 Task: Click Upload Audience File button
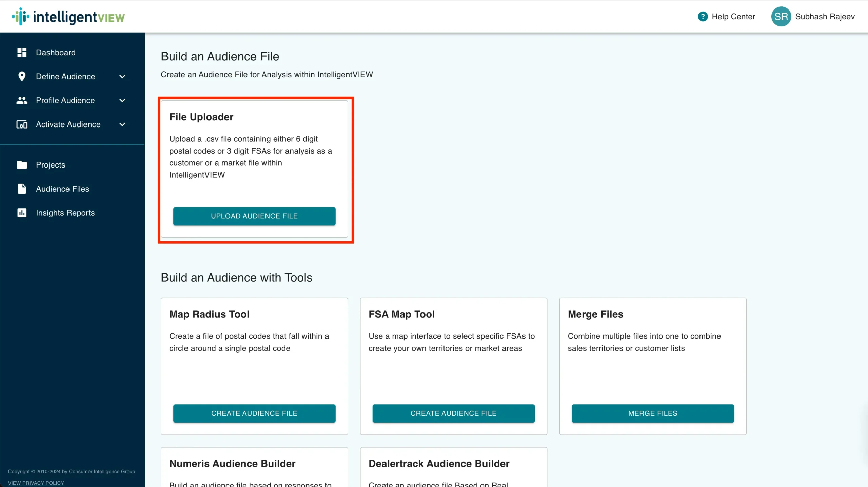(254, 216)
